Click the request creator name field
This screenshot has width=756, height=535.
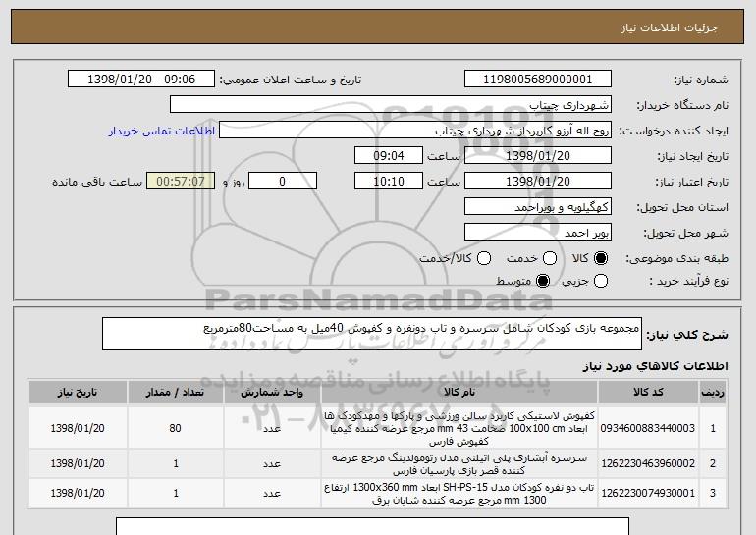[415, 131]
